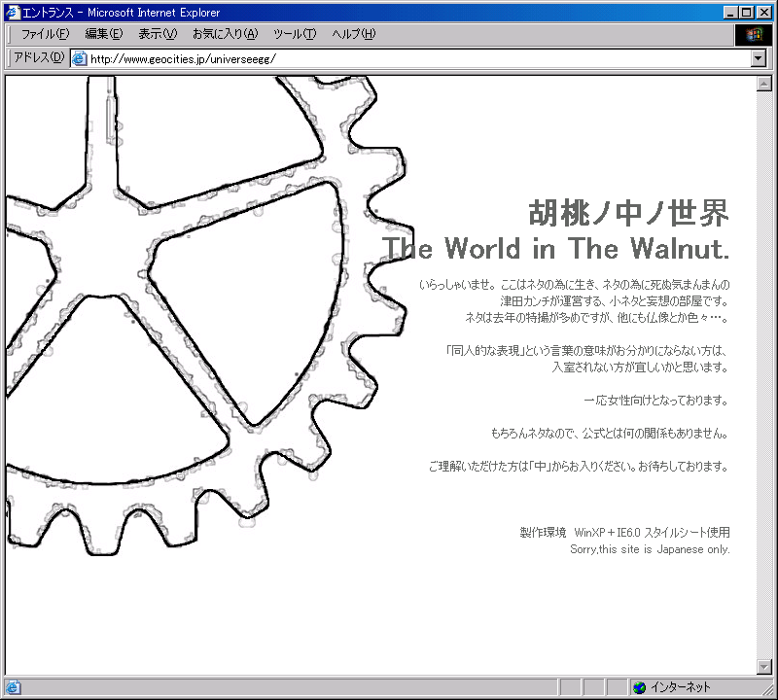Click the いらっしゃいませ。 welcome line
778x700 pixels.
tap(575, 285)
